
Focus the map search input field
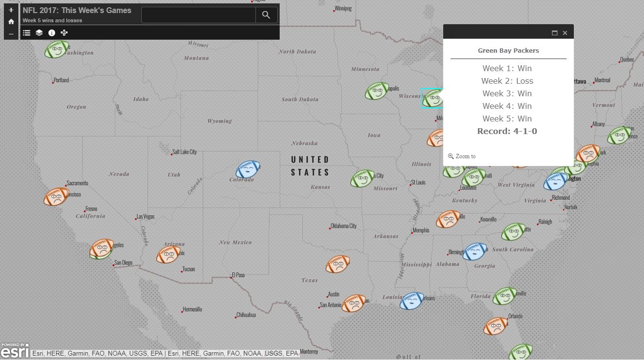(198, 15)
